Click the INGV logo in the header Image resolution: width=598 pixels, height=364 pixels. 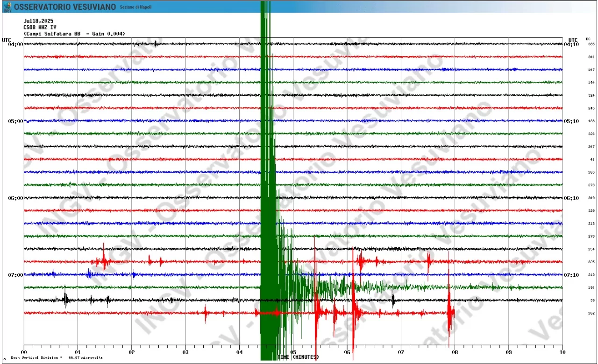click(7, 7)
